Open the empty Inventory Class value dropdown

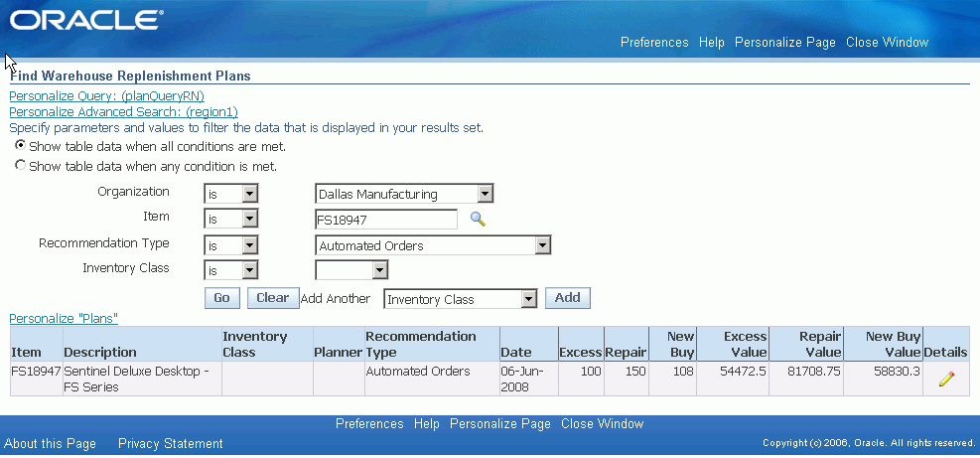pos(351,270)
